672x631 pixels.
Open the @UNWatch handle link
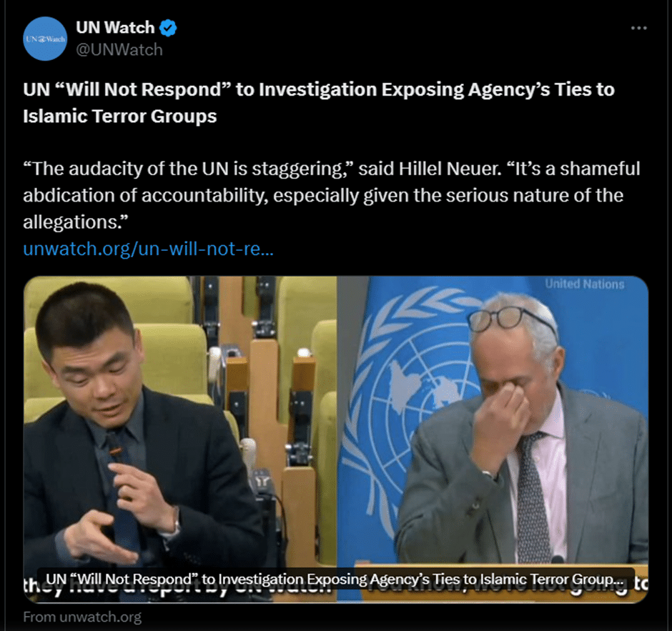point(119,50)
